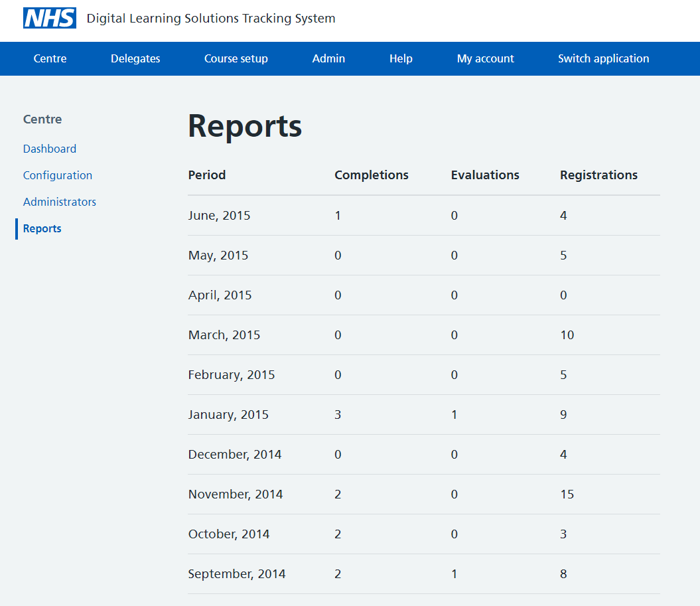Click registrations value 3 for October, 2014
Image resolution: width=700 pixels, height=606 pixels.
click(563, 534)
